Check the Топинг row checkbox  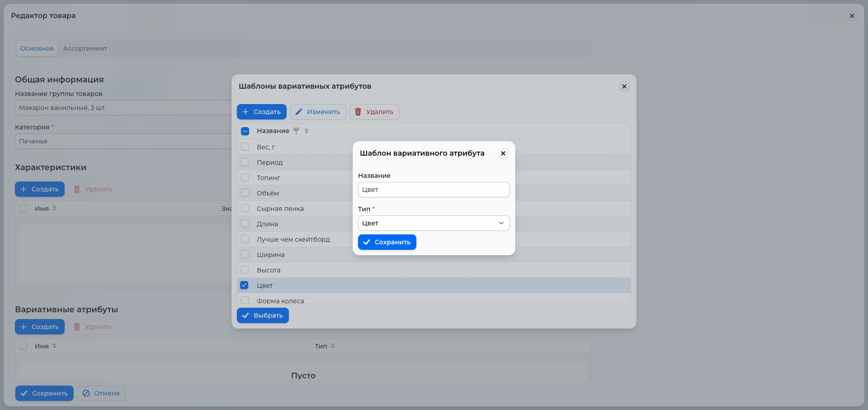[245, 177]
